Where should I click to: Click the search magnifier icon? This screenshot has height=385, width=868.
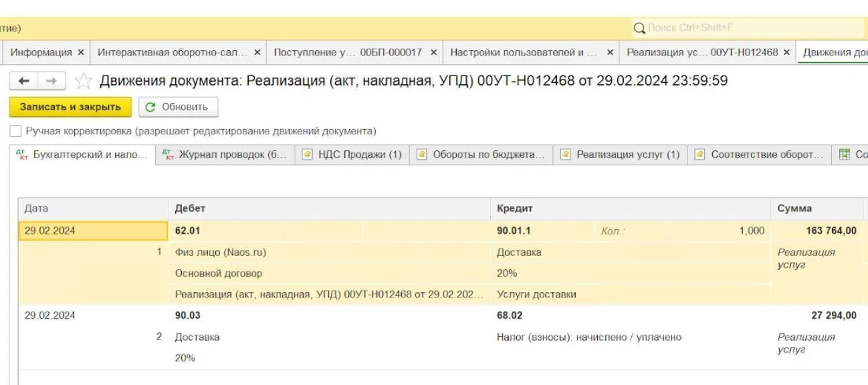click(639, 29)
